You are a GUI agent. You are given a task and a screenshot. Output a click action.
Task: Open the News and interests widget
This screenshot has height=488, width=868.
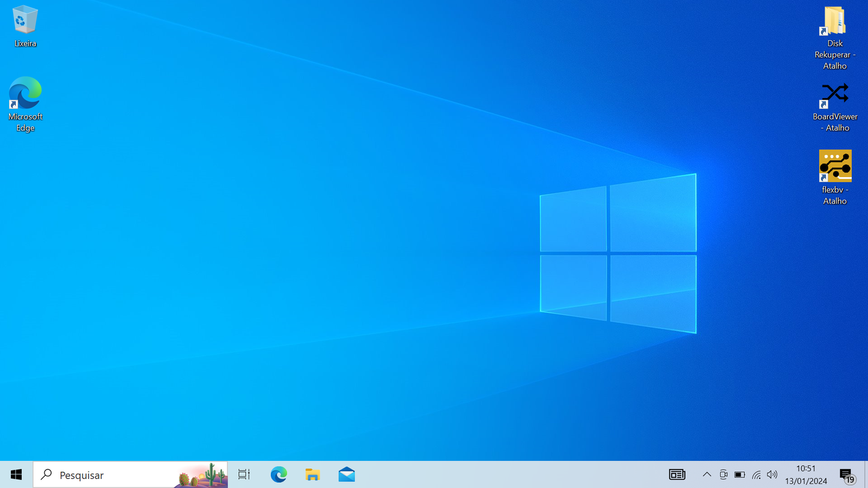[x=677, y=475]
